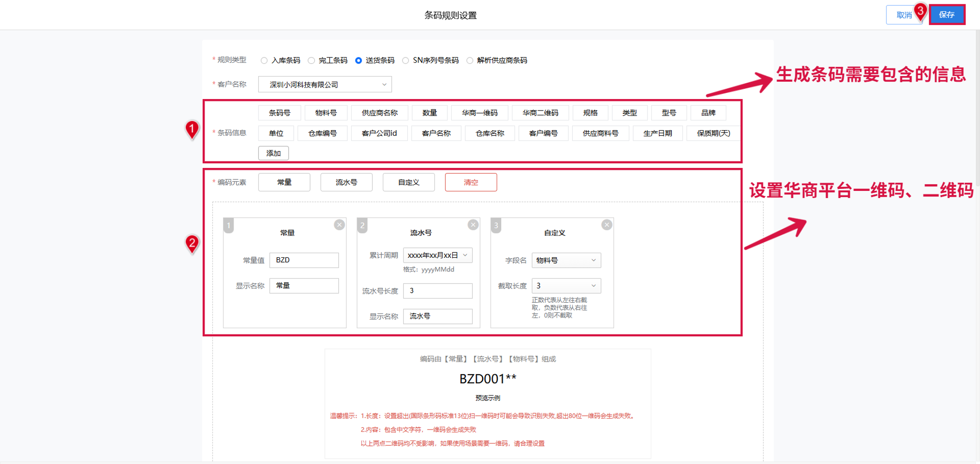Select the 仓库编号 info tag
The height and width of the screenshot is (464, 980).
click(323, 133)
